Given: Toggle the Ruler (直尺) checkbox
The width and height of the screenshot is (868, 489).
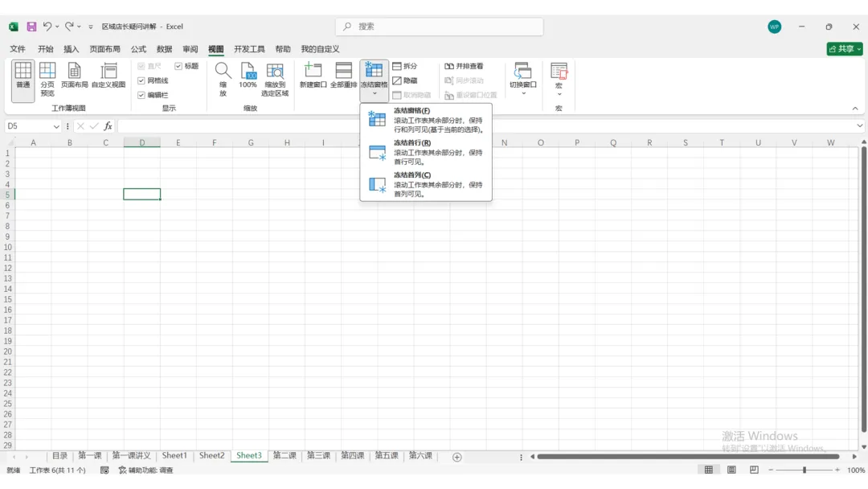Looking at the screenshot, I should (141, 66).
